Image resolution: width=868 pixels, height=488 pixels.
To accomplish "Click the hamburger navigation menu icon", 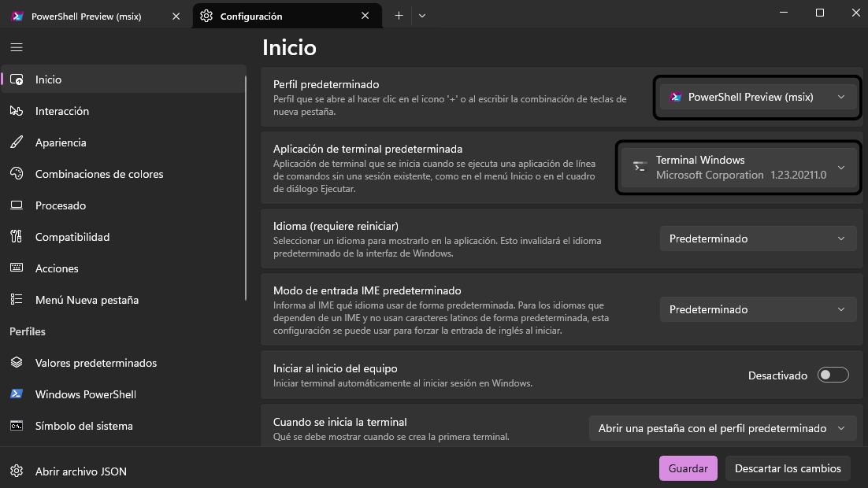I will tap(16, 46).
